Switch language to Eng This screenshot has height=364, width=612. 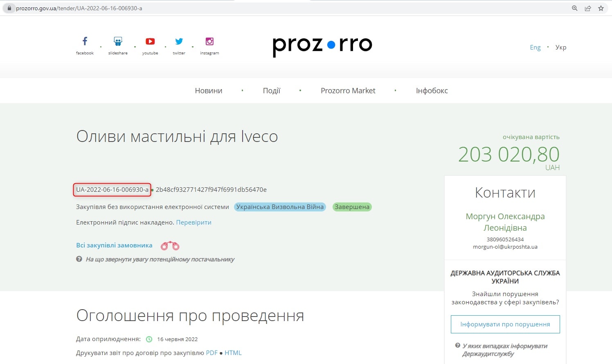(x=535, y=47)
